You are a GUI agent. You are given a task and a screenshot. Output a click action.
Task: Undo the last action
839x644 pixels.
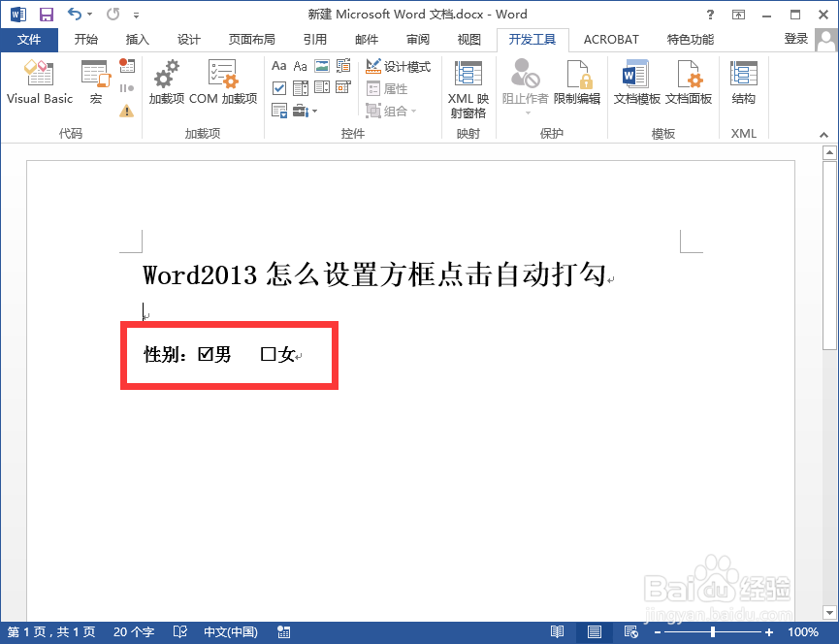tap(75, 15)
